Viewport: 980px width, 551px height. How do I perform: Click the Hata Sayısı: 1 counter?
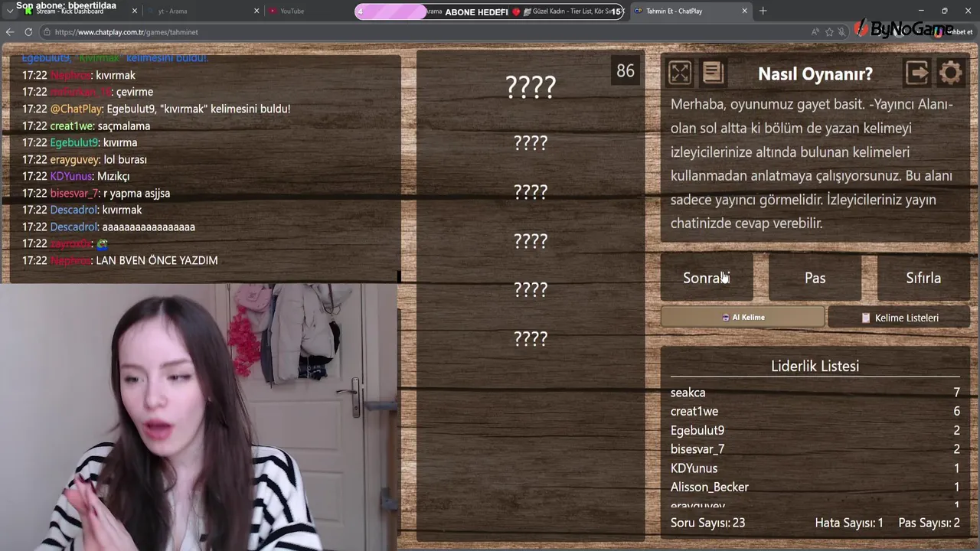click(x=849, y=523)
